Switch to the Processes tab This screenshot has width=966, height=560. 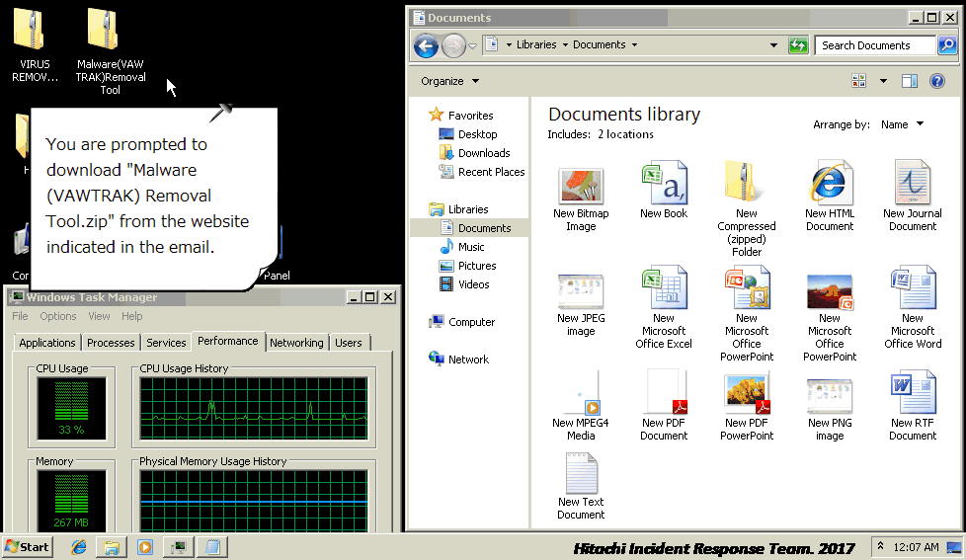click(x=111, y=343)
